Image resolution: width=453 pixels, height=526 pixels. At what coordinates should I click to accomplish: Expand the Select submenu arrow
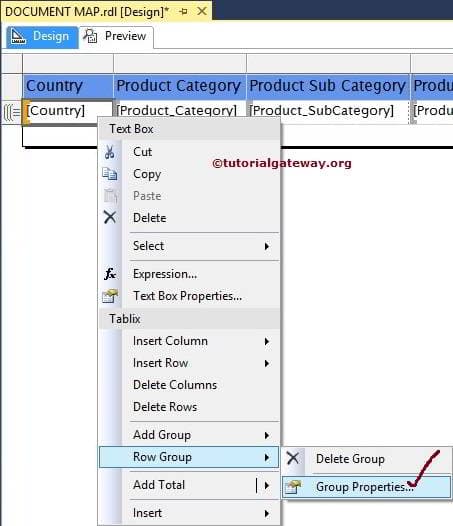[x=267, y=246]
